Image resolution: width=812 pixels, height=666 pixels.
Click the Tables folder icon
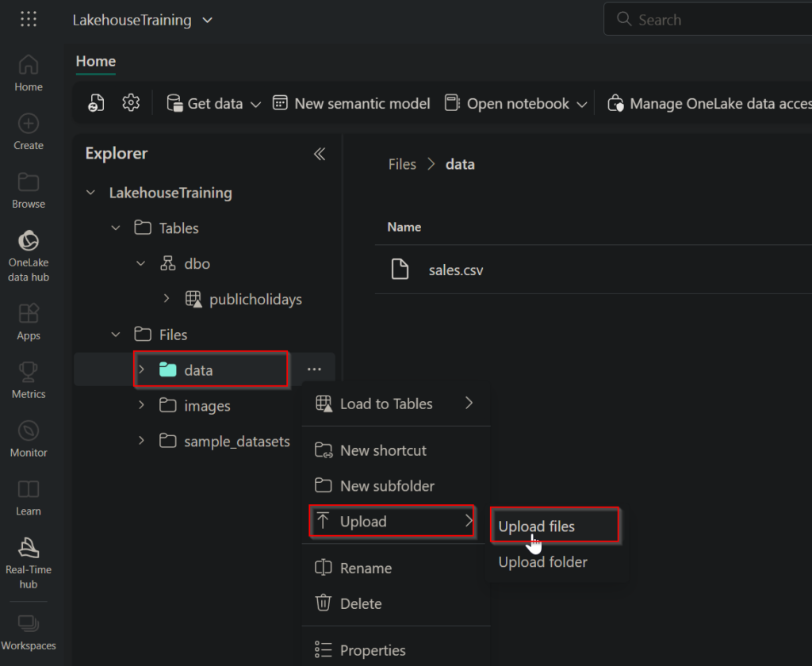[x=143, y=228]
